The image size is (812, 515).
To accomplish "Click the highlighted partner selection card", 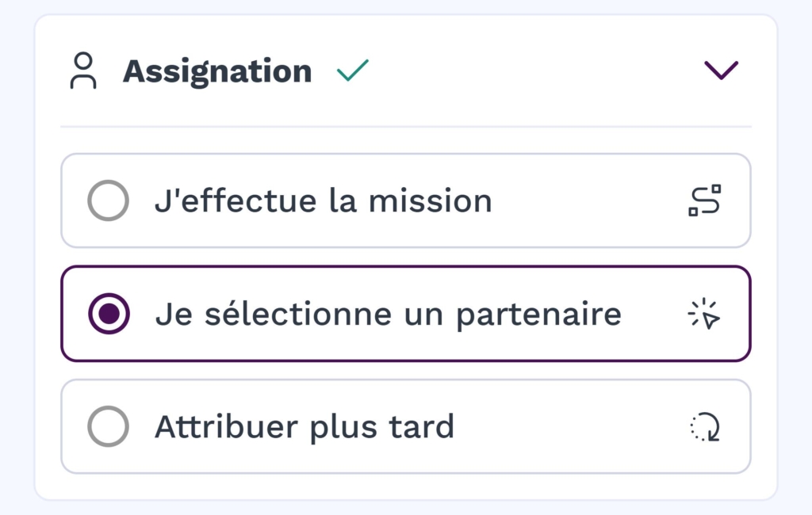I will tap(406, 313).
